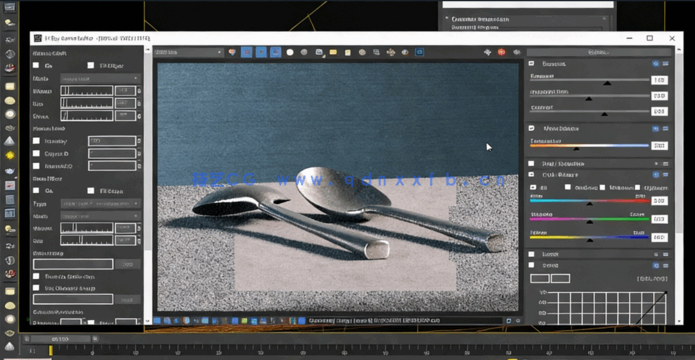Click the small blue icon at status bar right end
This screenshot has width=695, height=360.
click(509, 321)
